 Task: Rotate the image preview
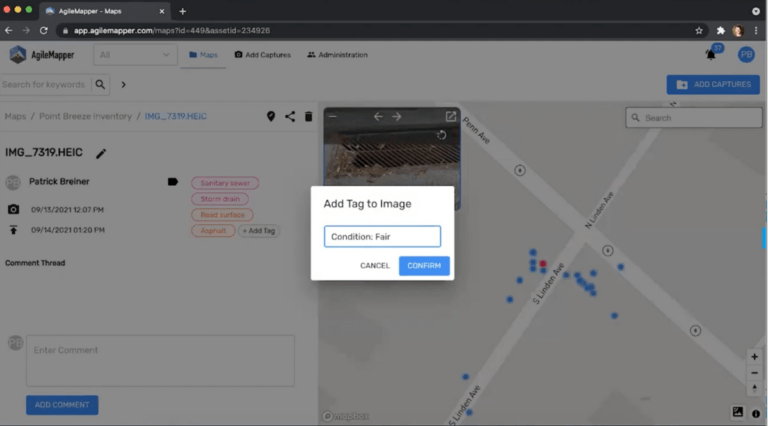[x=441, y=135]
